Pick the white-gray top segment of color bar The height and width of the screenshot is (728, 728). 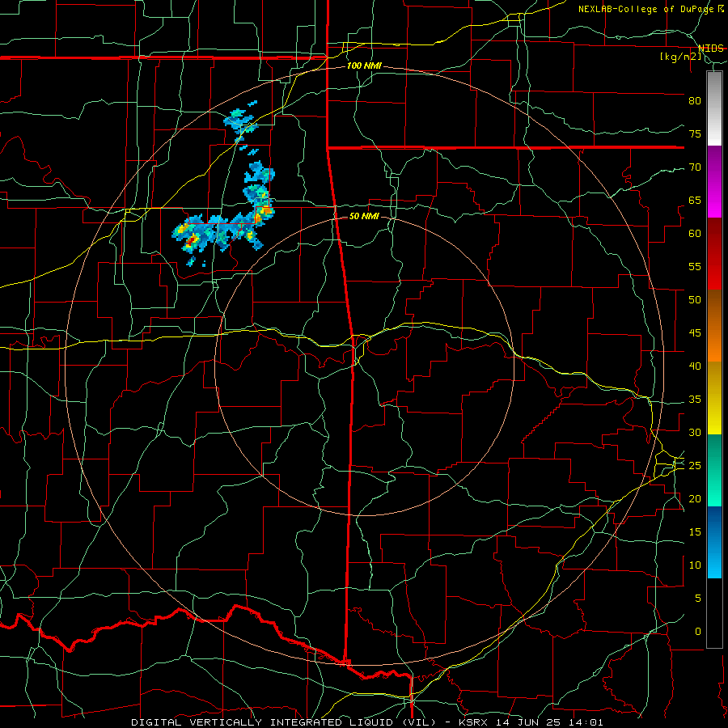pyautogui.click(x=714, y=108)
